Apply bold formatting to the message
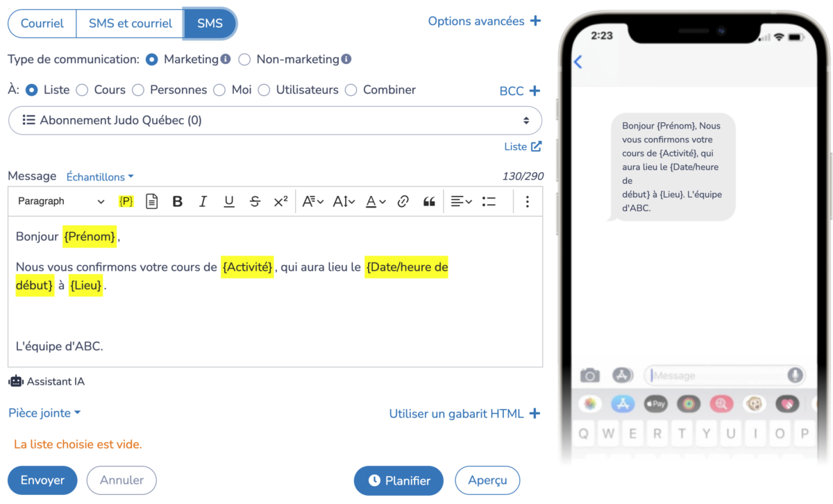 click(x=178, y=201)
